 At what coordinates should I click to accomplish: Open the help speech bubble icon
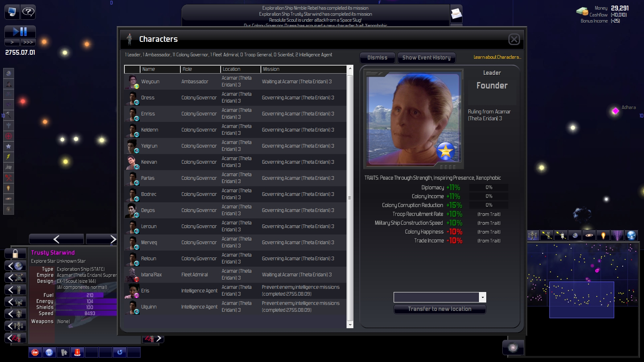28,12
